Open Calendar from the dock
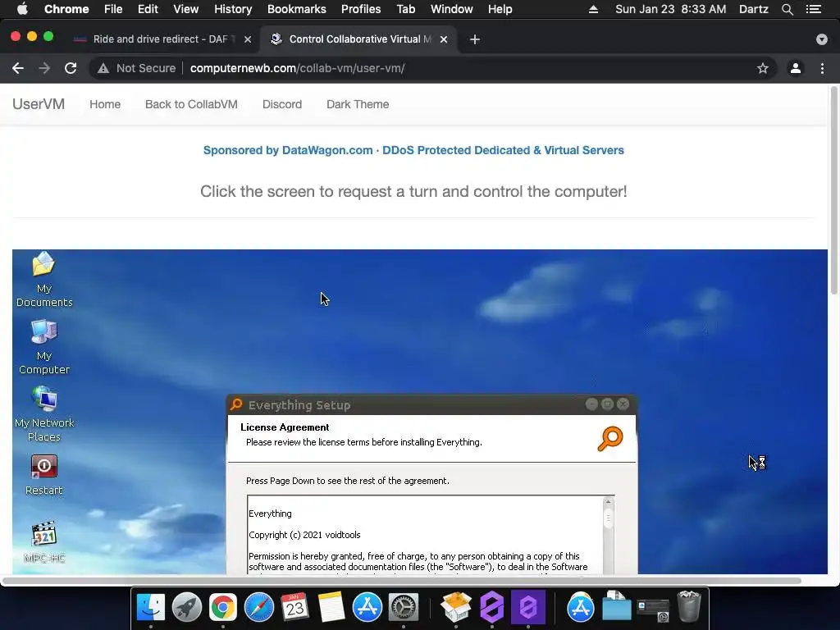 click(x=294, y=607)
